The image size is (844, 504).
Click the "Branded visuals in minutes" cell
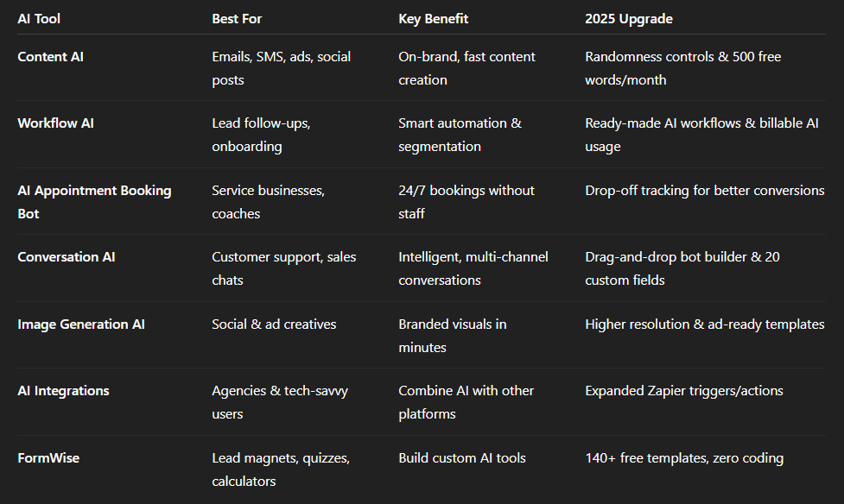tap(452, 336)
